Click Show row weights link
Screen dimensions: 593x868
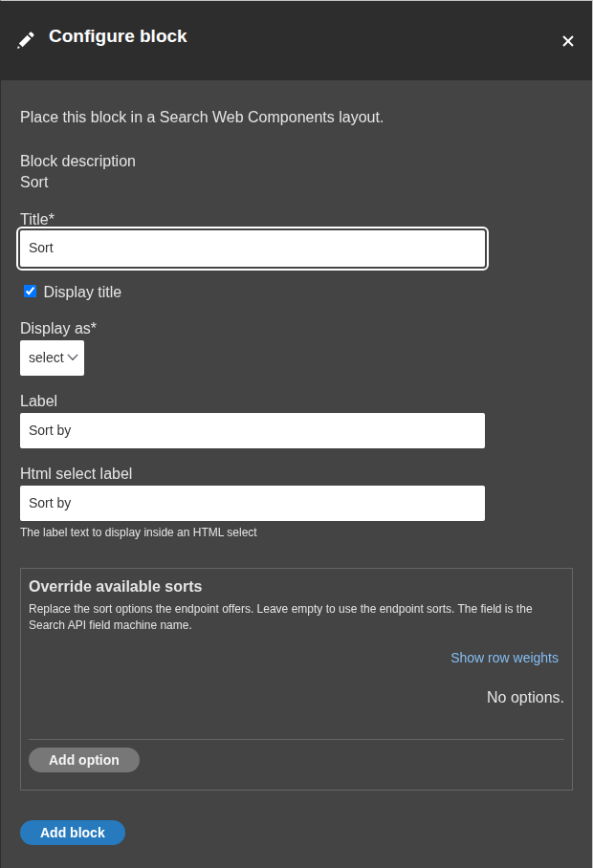tap(504, 658)
